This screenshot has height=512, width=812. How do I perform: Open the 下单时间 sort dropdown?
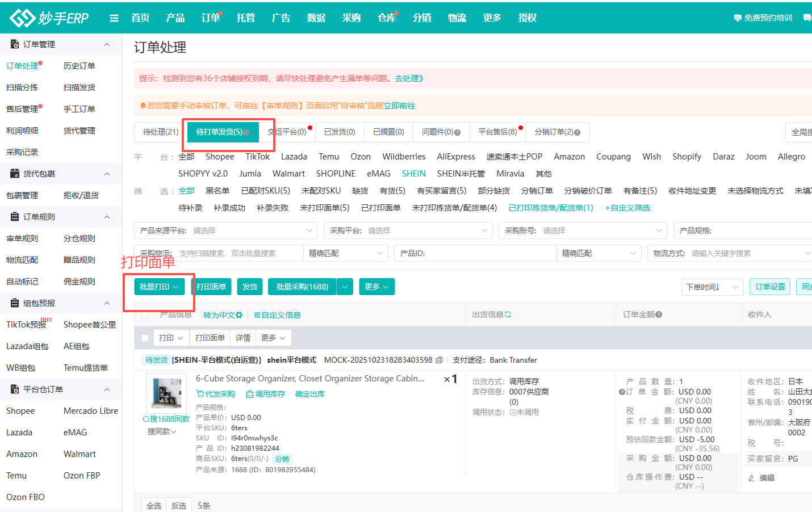(712, 287)
